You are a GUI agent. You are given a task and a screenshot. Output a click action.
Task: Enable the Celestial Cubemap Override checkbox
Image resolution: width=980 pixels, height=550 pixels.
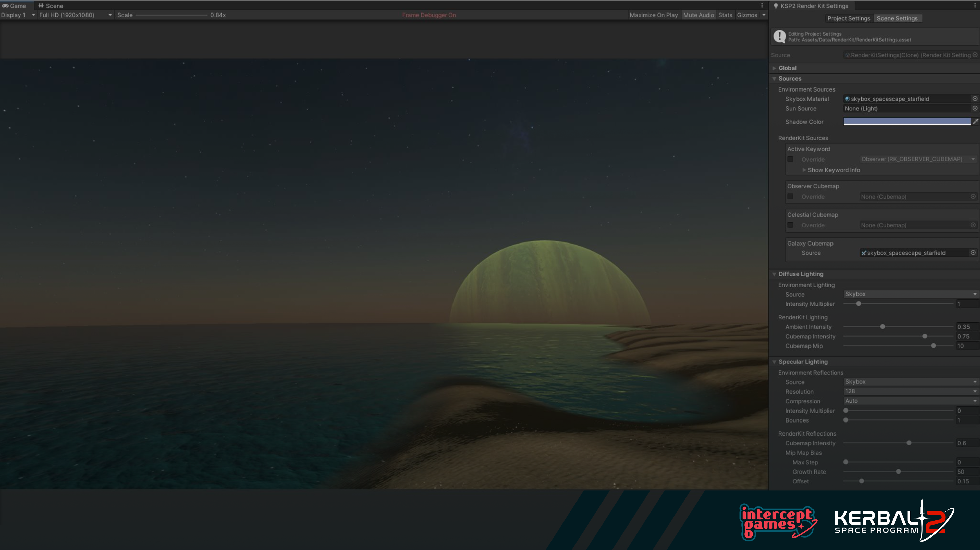pyautogui.click(x=791, y=225)
